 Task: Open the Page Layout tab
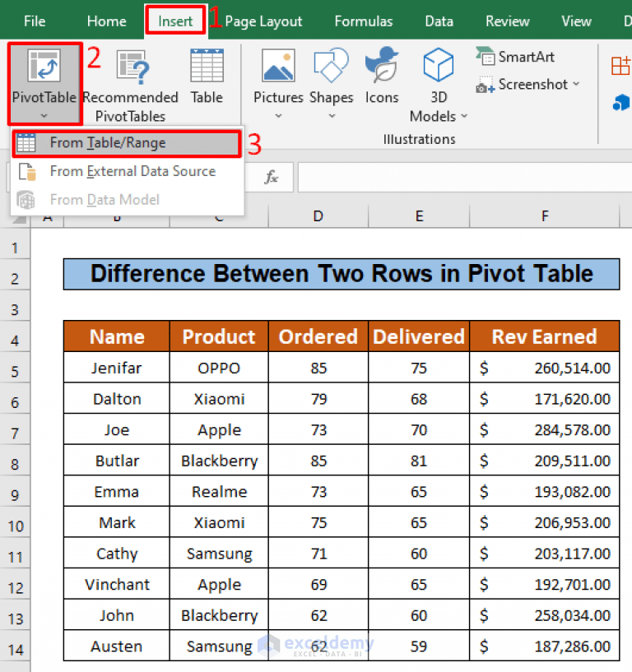pyautogui.click(x=263, y=21)
